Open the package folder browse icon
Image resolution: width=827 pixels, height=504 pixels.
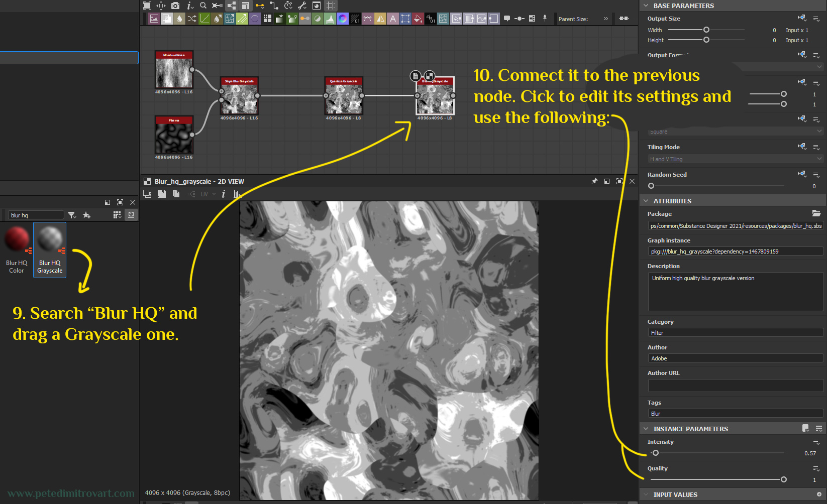(x=816, y=213)
